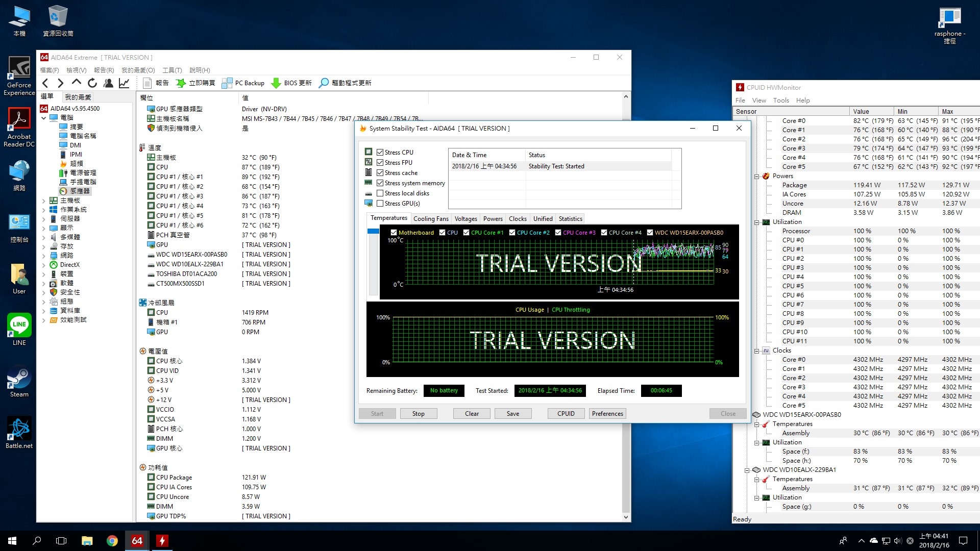Open the 控制台 control panel desktop icon

19,228
